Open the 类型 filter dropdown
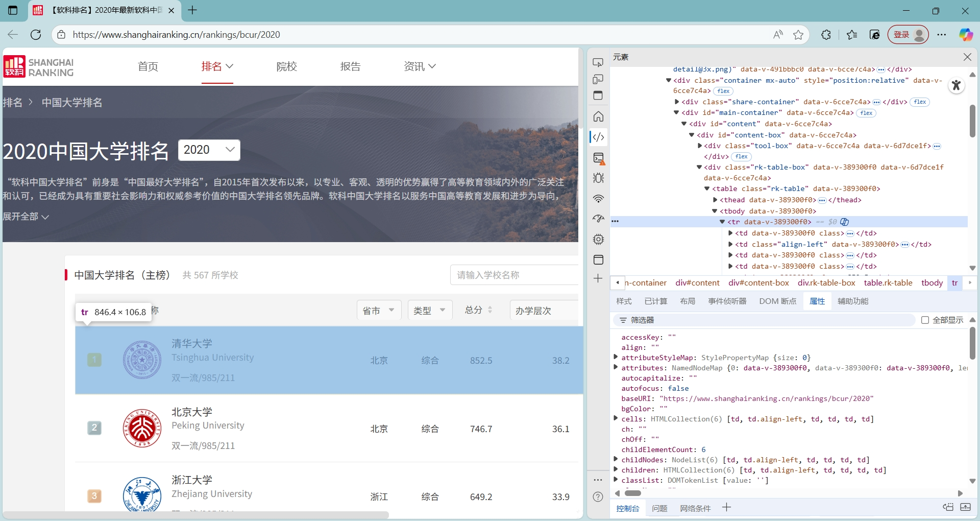This screenshot has height=521, width=980. coord(430,310)
